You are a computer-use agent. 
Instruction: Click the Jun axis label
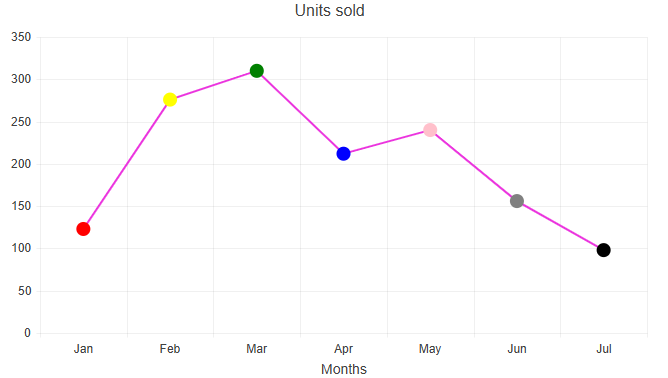click(517, 349)
